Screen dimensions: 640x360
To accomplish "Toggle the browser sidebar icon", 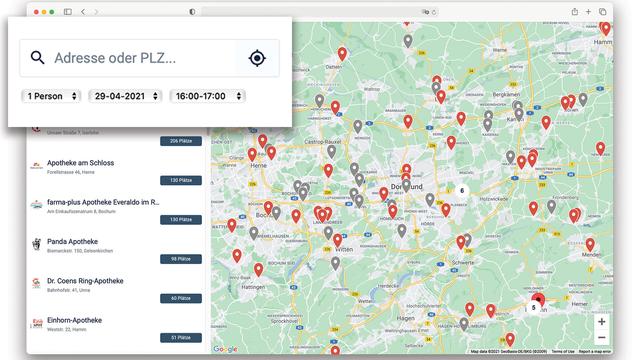I will (68, 12).
